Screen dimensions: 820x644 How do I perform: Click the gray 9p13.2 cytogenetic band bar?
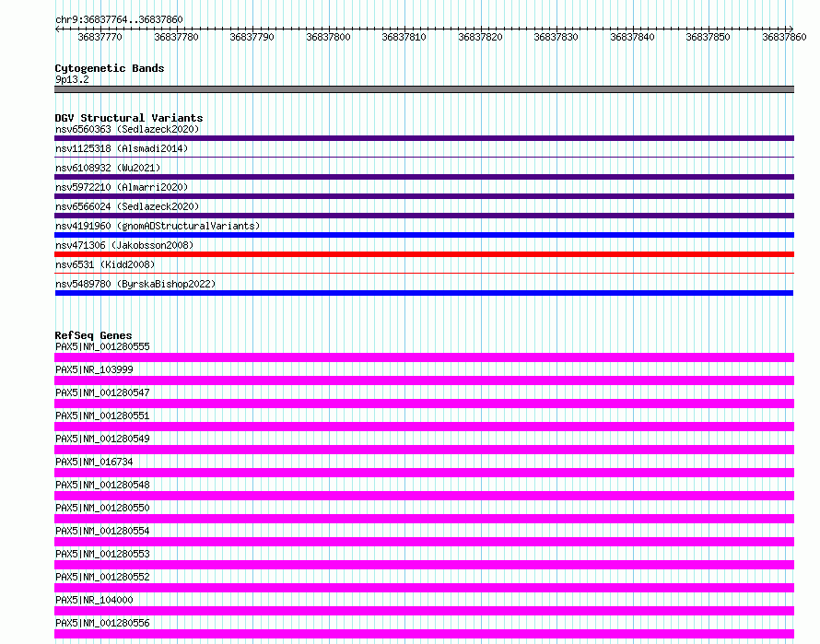424,89
